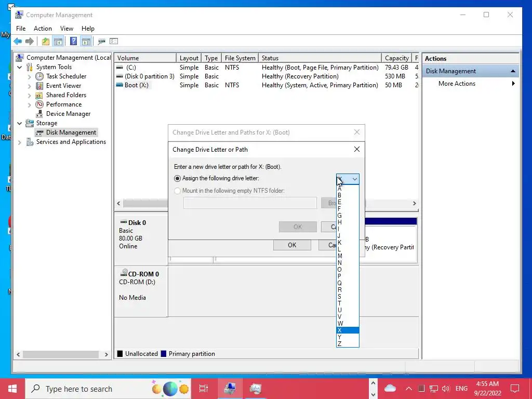Choose drive letter X from list

point(348,330)
